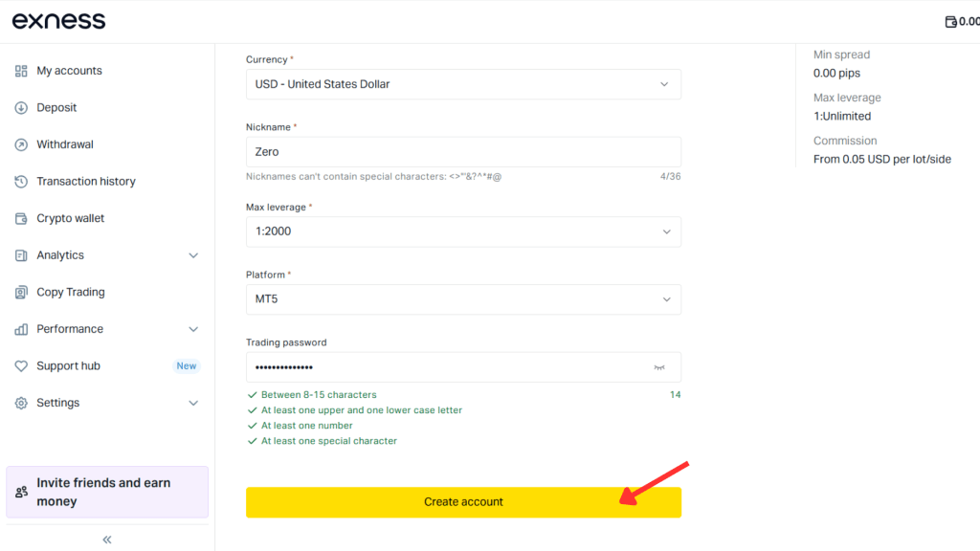Click the Deposit arrow icon
This screenshot has width=980, height=551.
coord(21,107)
